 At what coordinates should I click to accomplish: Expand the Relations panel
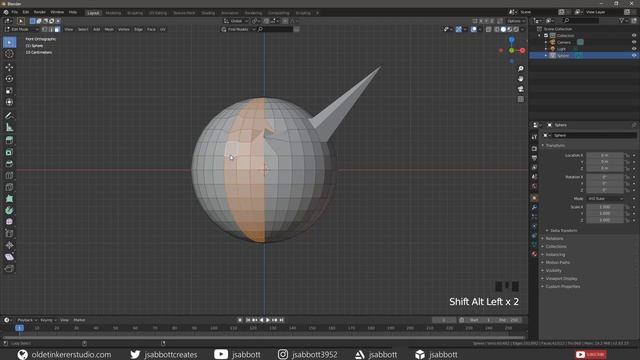(x=554, y=238)
